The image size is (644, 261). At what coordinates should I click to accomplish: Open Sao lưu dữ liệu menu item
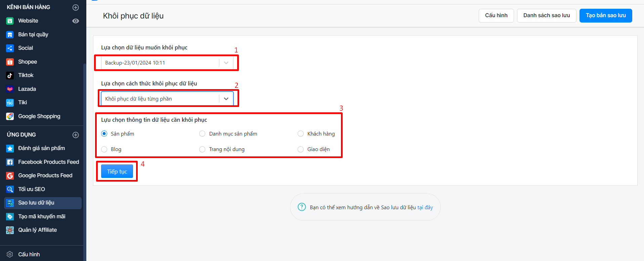point(43,203)
